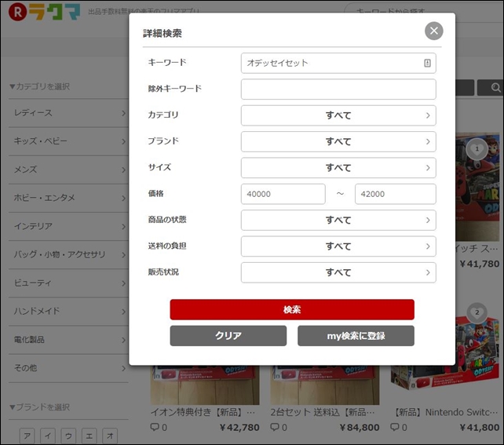Expand the レディース category

coord(68,113)
